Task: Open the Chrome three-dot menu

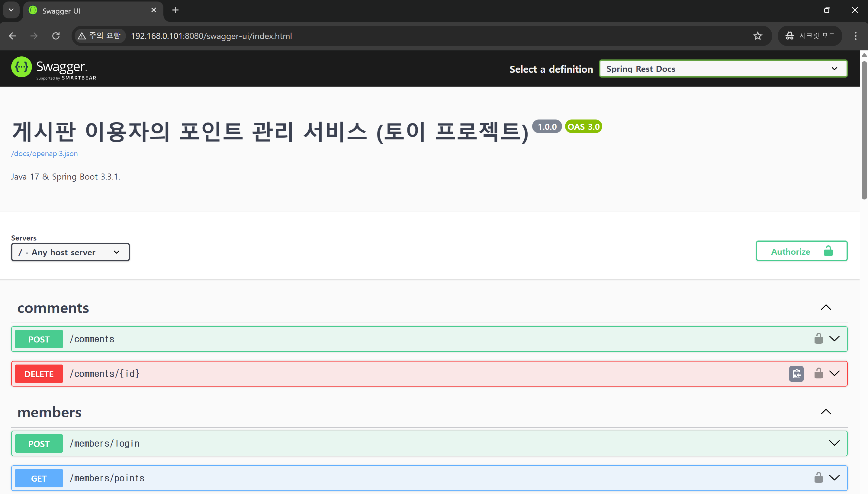Action: (855, 36)
